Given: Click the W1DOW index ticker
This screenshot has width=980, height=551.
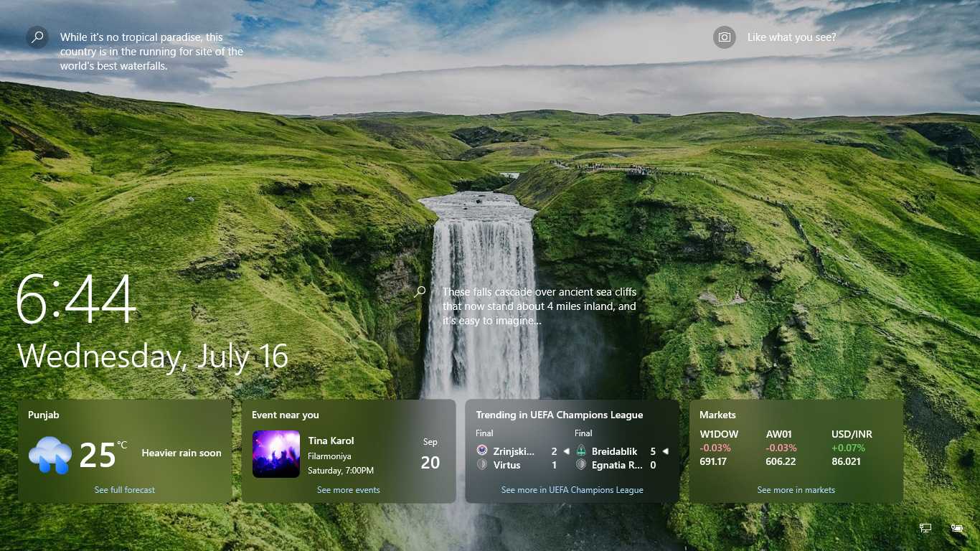Looking at the screenshot, I should click(719, 434).
